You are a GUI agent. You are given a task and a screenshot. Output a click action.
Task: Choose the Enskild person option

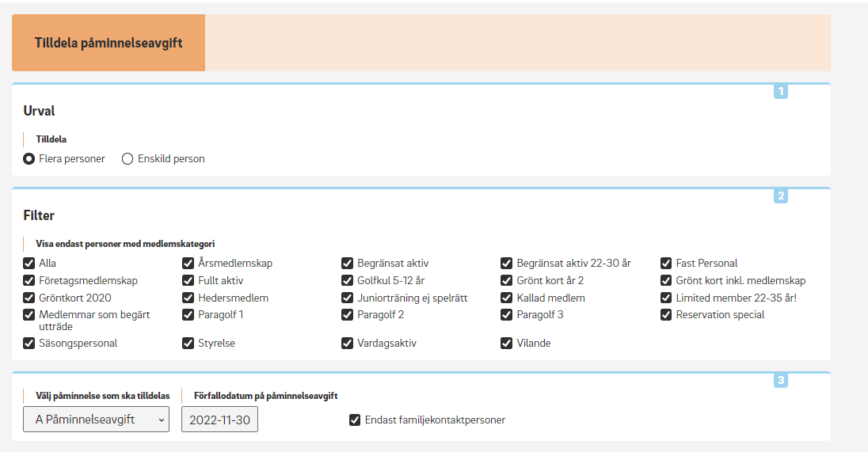(x=128, y=158)
